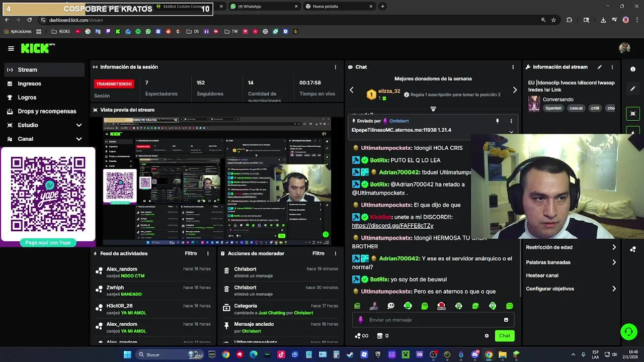Open Chrisbort user in pinned message
The height and width of the screenshot is (362, 644).
click(x=398, y=121)
